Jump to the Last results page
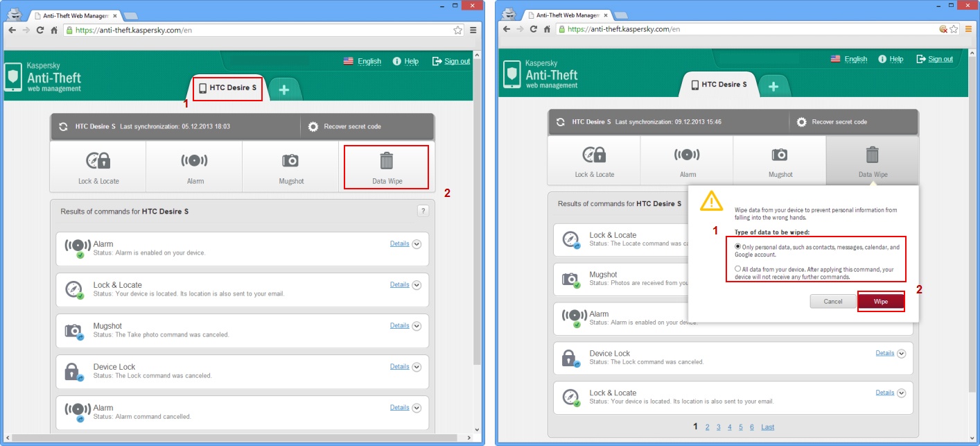The width and height of the screenshot is (980, 446). coord(767,427)
